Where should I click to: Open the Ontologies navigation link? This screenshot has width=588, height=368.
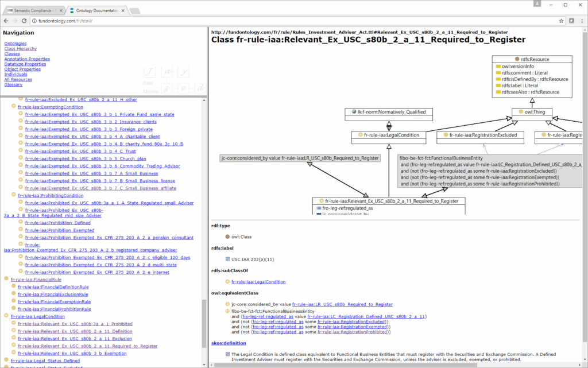coord(16,44)
